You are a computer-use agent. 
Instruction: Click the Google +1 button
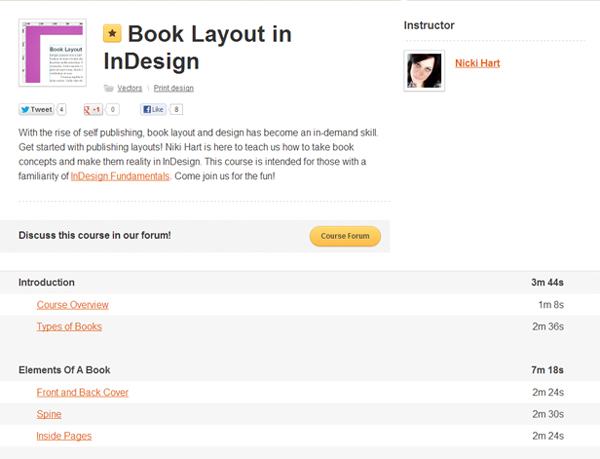pos(93,109)
